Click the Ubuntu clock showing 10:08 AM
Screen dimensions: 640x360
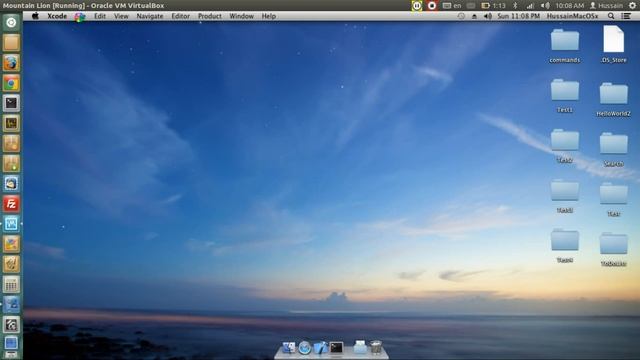tap(569, 6)
